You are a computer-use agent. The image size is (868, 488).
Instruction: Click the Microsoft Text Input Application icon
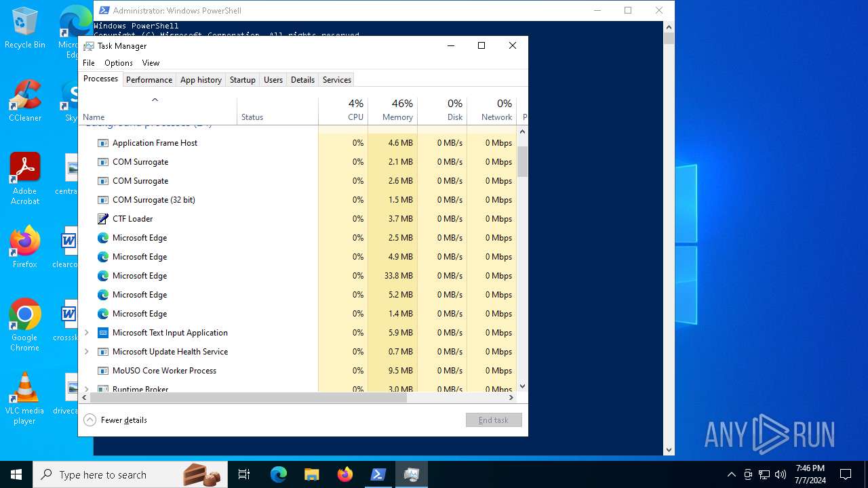point(103,333)
